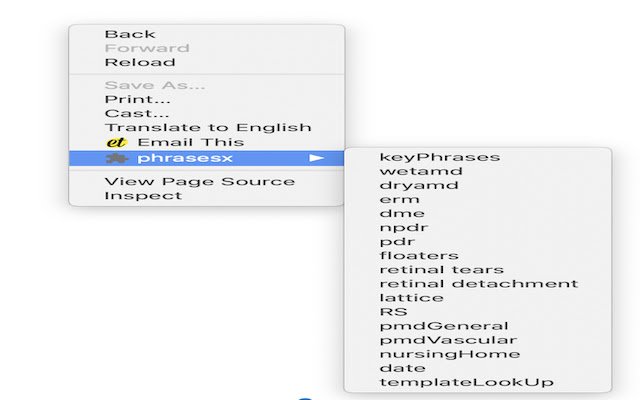640x400 pixels.
Task: Click the phrasesx puzzle piece icon
Action: click(117, 158)
